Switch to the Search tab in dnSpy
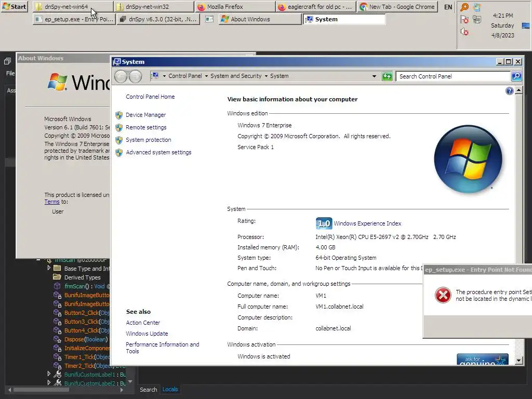 tap(148, 390)
